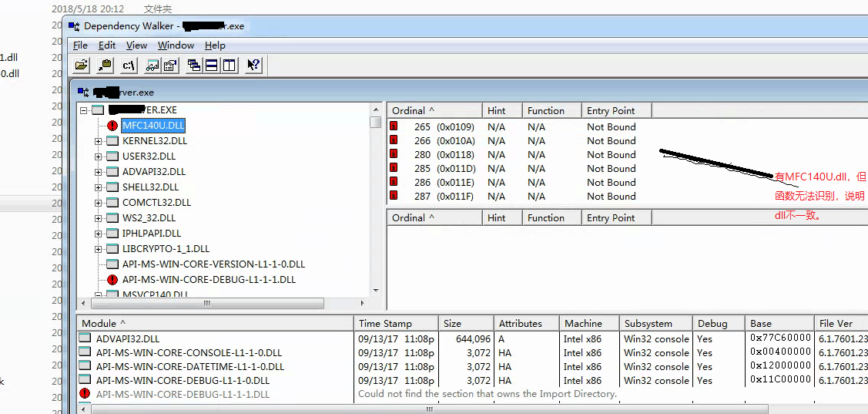This screenshot has width=868, height=414.
Task: Click module icon beside KERNEL32.DLL in tree
Action: coord(112,141)
